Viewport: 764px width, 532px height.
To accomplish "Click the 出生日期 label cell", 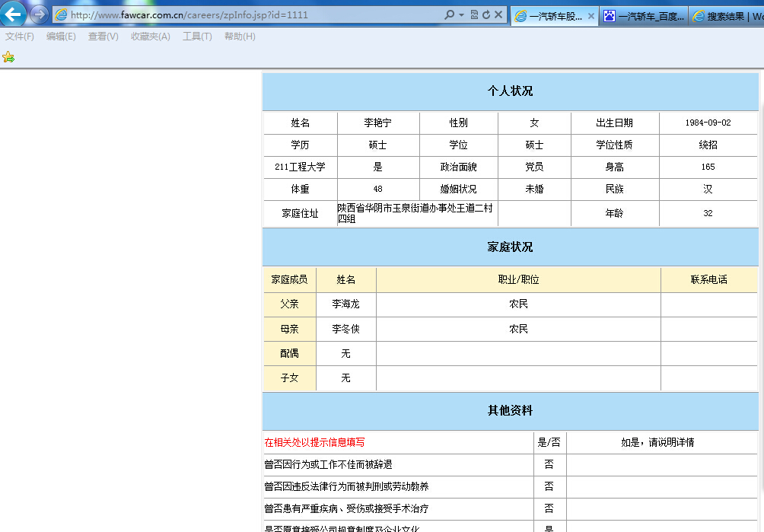I will tap(614, 123).
